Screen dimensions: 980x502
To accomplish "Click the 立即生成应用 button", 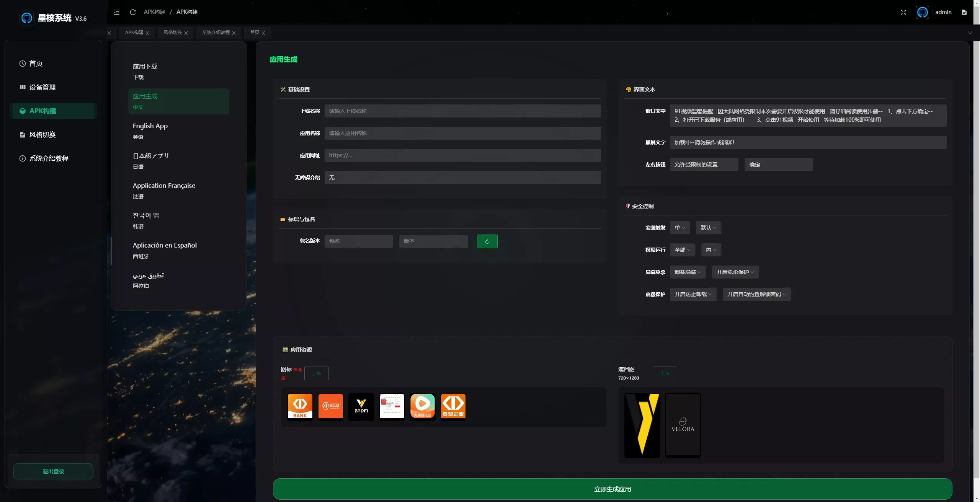I will pyautogui.click(x=612, y=489).
